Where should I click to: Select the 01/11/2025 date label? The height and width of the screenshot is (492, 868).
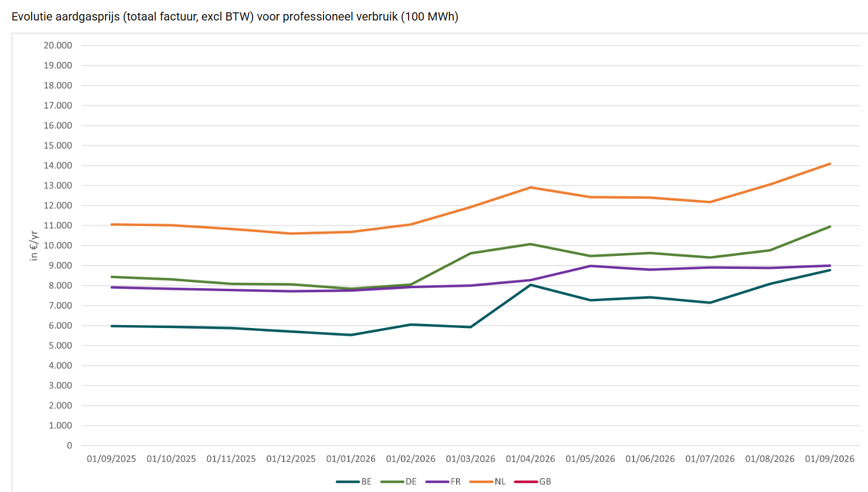(x=231, y=459)
